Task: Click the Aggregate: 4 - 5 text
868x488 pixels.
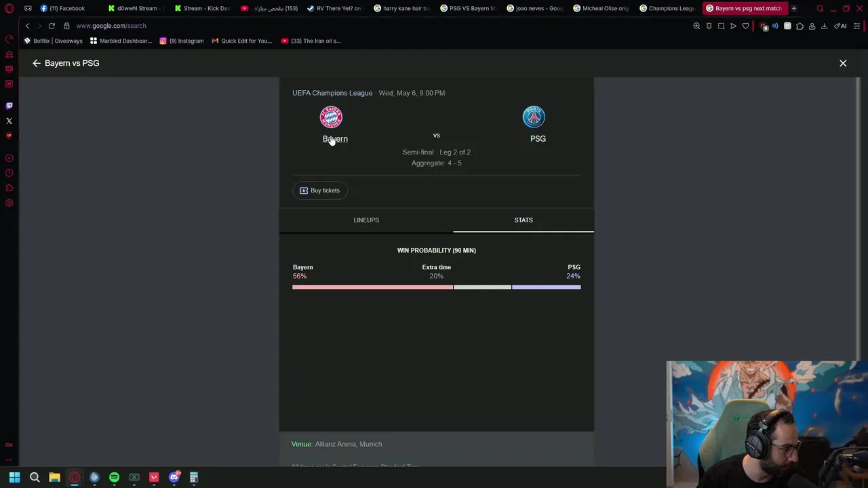Action: coord(436,163)
